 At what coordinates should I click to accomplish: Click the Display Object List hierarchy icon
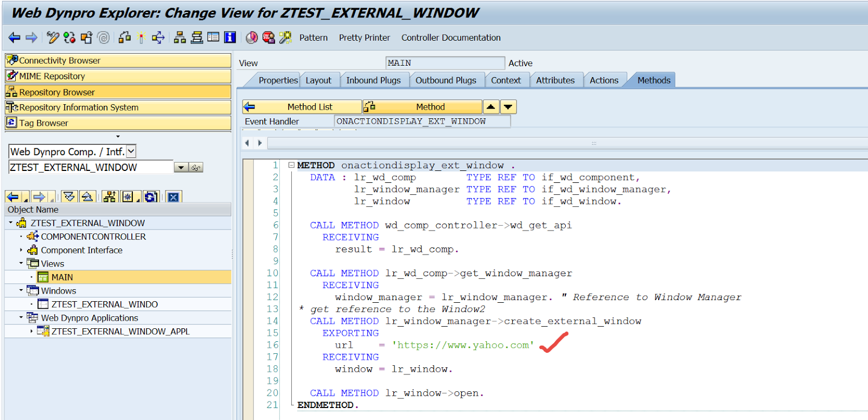[x=180, y=37]
